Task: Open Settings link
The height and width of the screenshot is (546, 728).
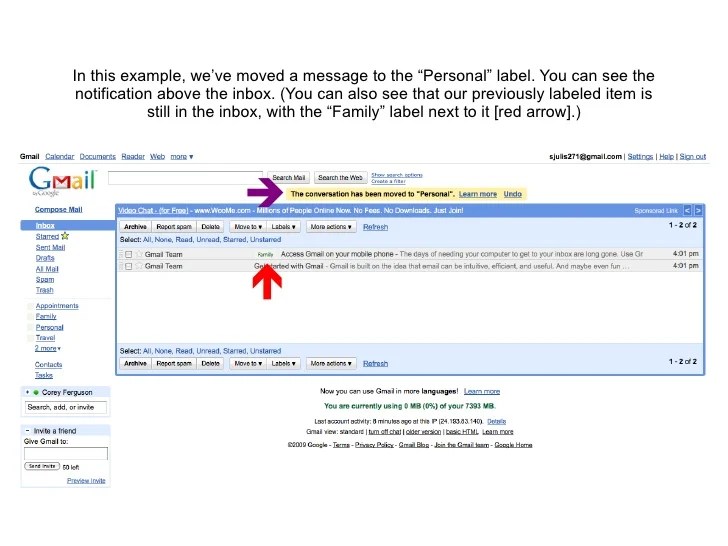Action: 640,156
